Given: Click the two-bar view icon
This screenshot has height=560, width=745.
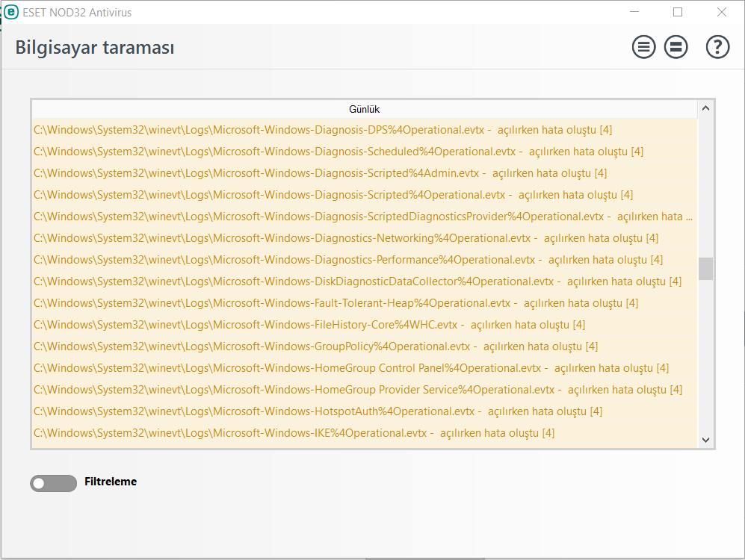Looking at the screenshot, I should coord(676,48).
